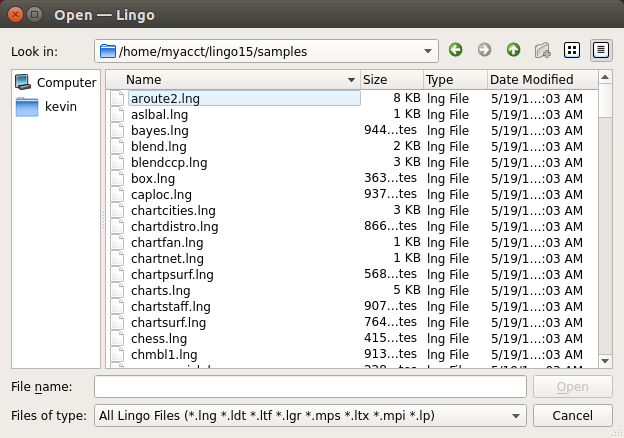Select Computer in the sidebar
The image size is (624, 438).
pos(56,82)
